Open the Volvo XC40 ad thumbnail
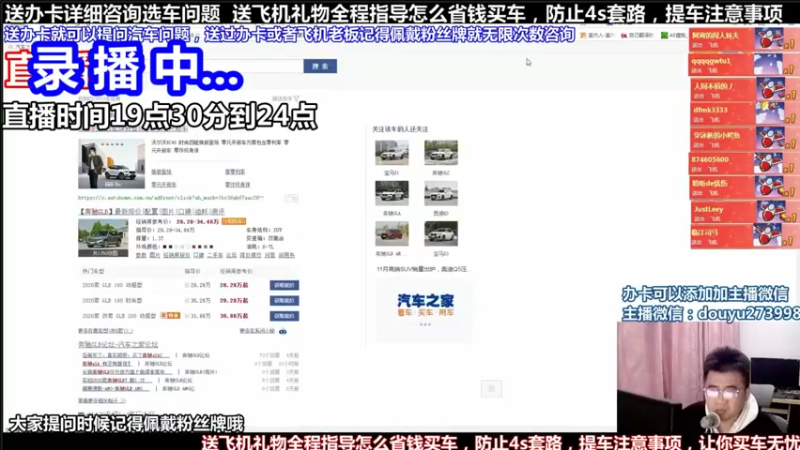The image size is (800, 450). pyautogui.click(x=111, y=164)
